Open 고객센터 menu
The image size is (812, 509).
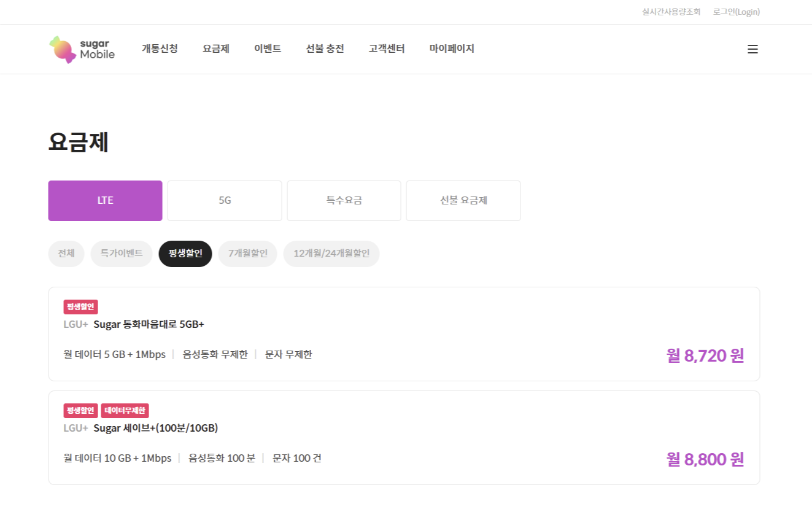387,49
